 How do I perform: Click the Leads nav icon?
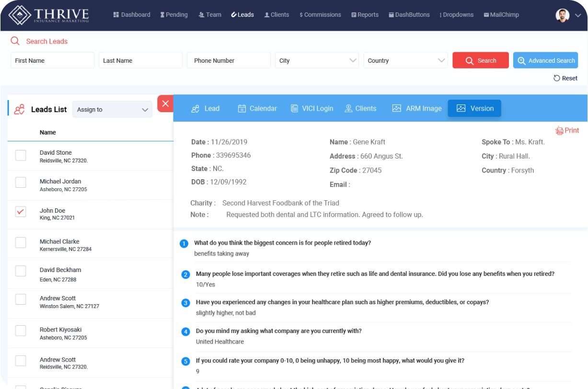pos(234,15)
